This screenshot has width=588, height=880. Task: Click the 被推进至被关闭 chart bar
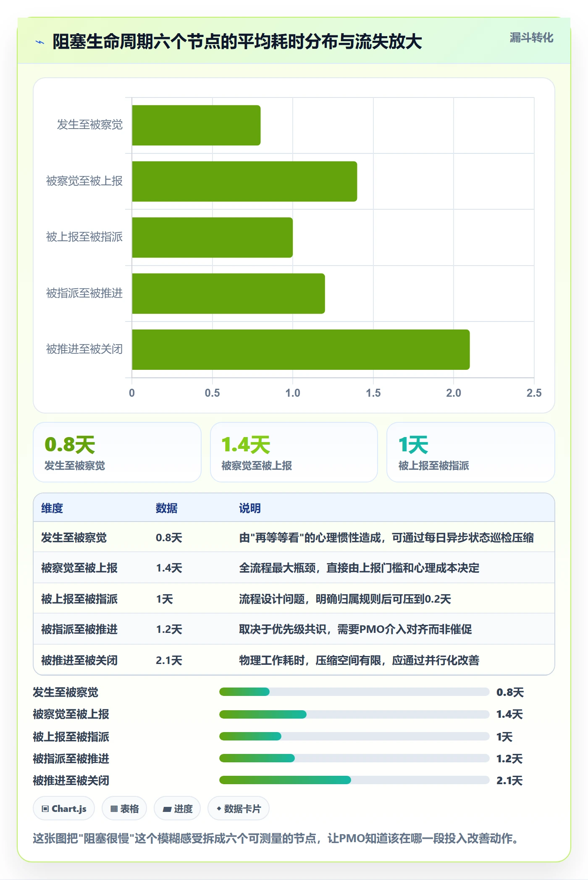coord(301,350)
